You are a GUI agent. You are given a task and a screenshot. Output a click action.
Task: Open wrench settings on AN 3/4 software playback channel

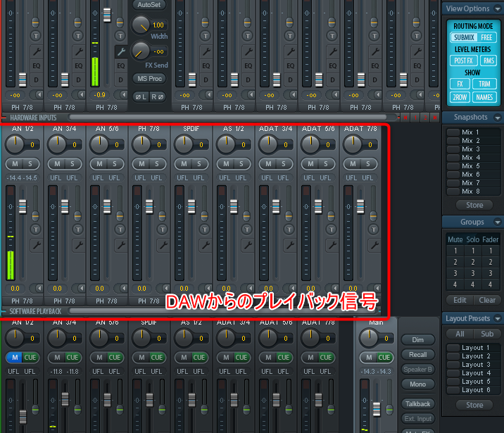click(x=78, y=245)
